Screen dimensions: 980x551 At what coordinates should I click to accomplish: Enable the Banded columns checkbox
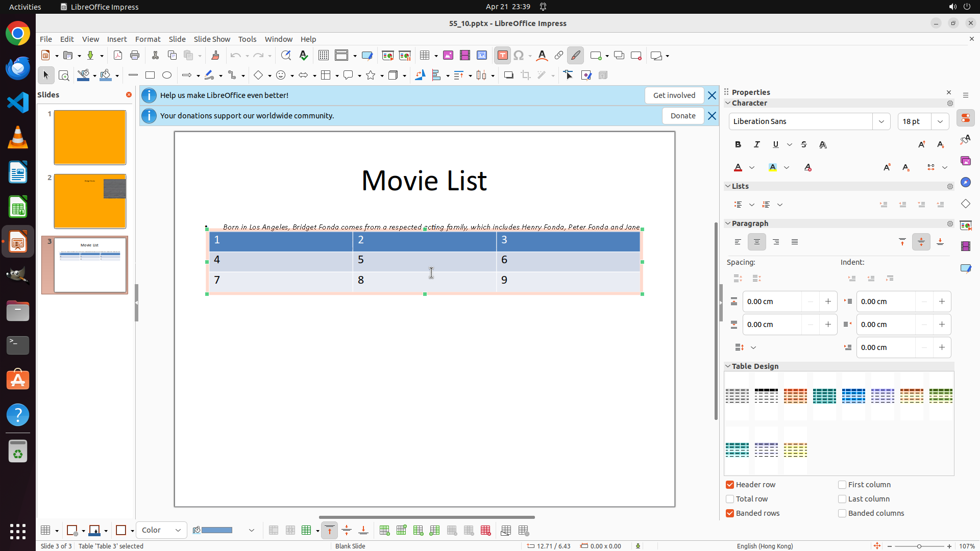[842, 513]
